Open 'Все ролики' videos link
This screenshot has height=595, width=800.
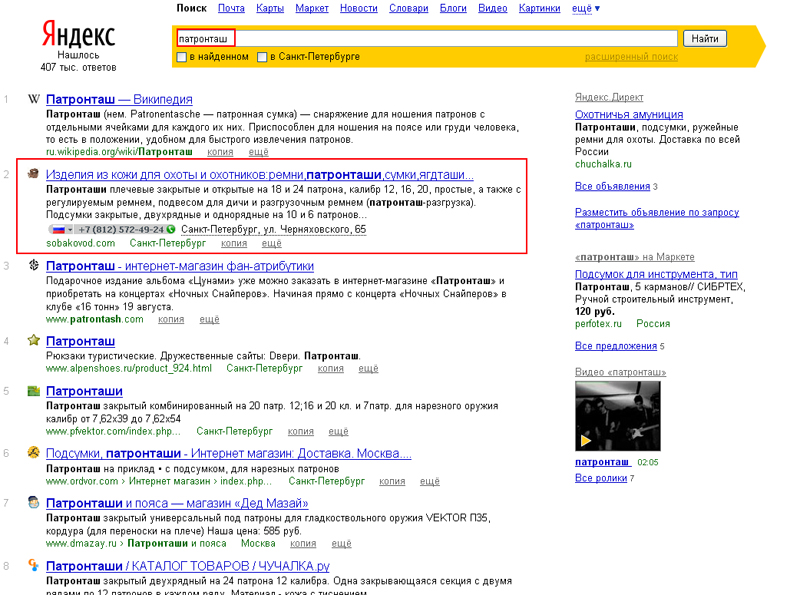[601, 478]
